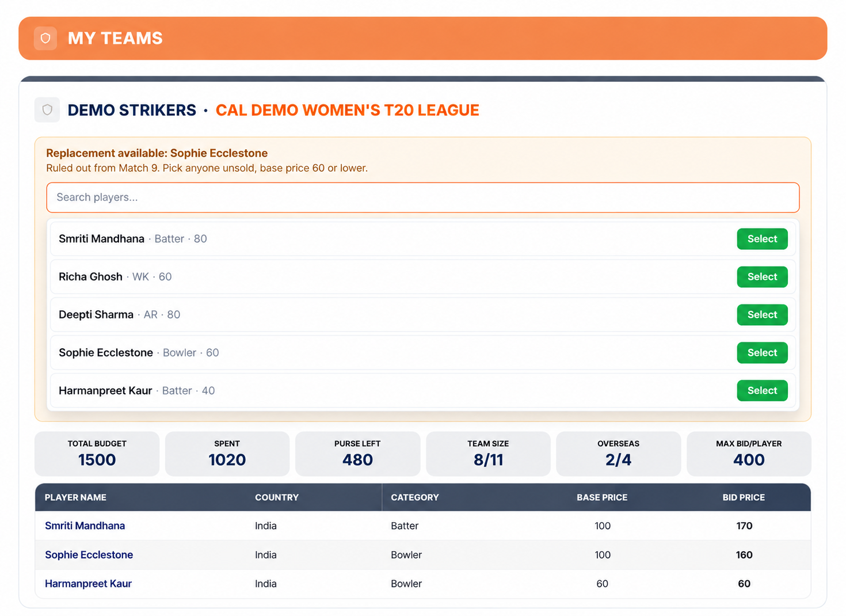
Task: Click the BID PRICE column header
Action: coord(744,497)
